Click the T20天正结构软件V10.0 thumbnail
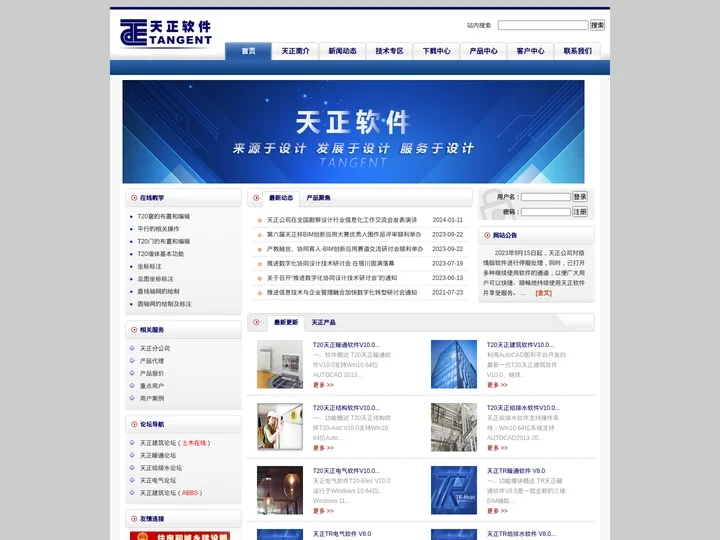The image size is (720, 540). tap(280, 427)
